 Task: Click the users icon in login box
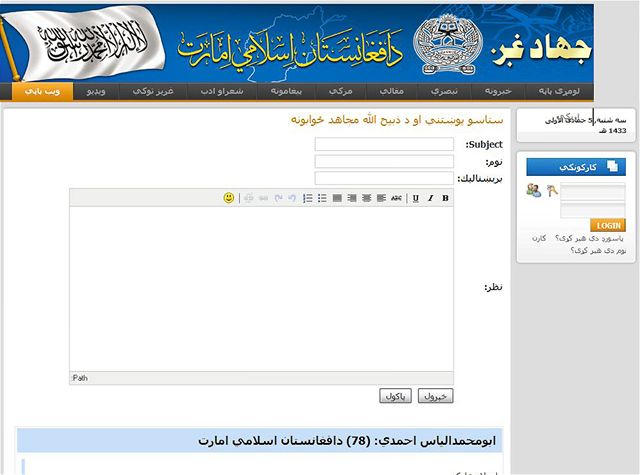533,190
